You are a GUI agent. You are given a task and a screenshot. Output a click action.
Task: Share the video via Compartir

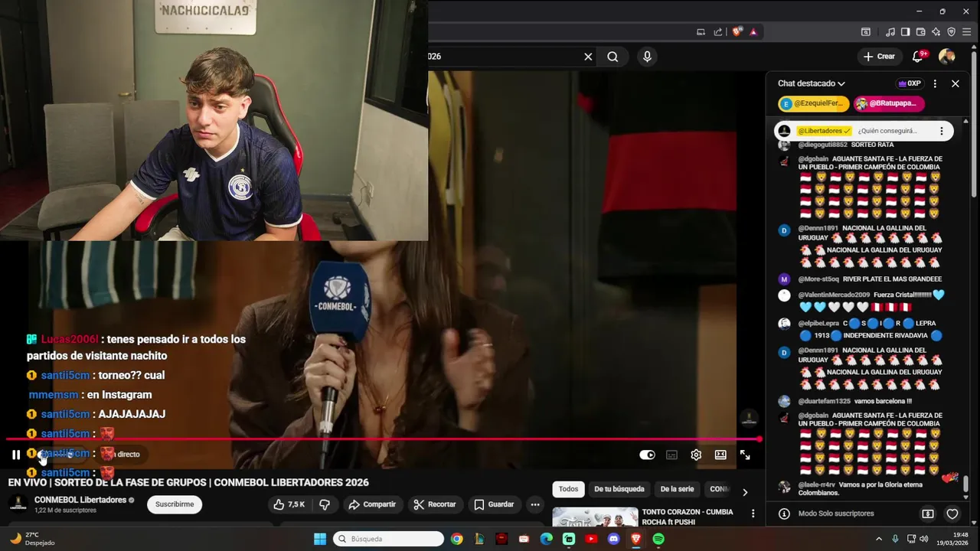pyautogui.click(x=372, y=504)
